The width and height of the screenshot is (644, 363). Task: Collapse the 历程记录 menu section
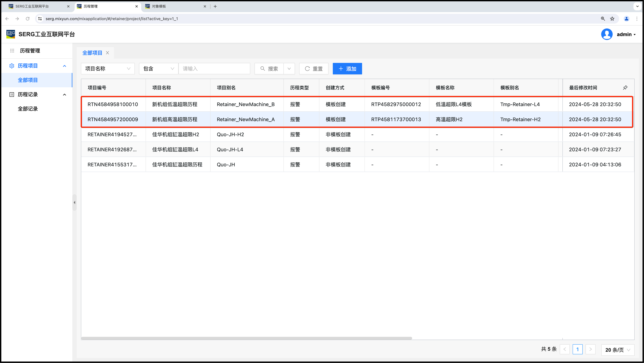64,95
